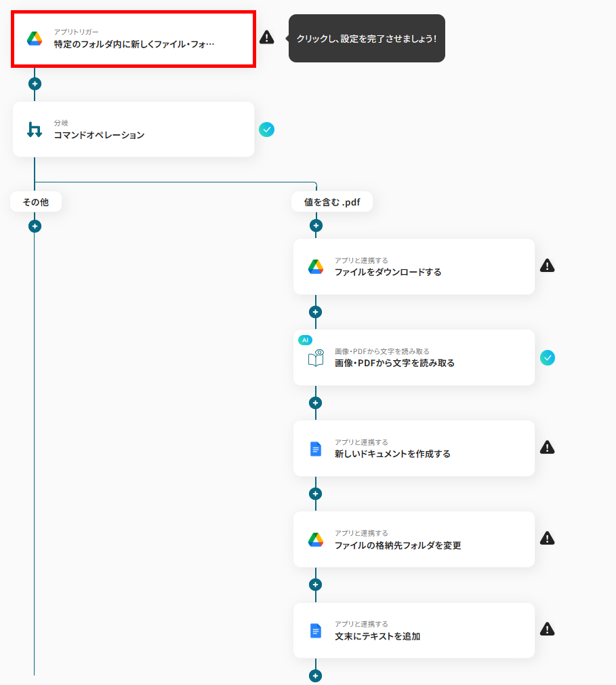Open the 文末にテキストを追加 step
Viewport: 616px width, 685px height.
pyautogui.click(x=414, y=630)
